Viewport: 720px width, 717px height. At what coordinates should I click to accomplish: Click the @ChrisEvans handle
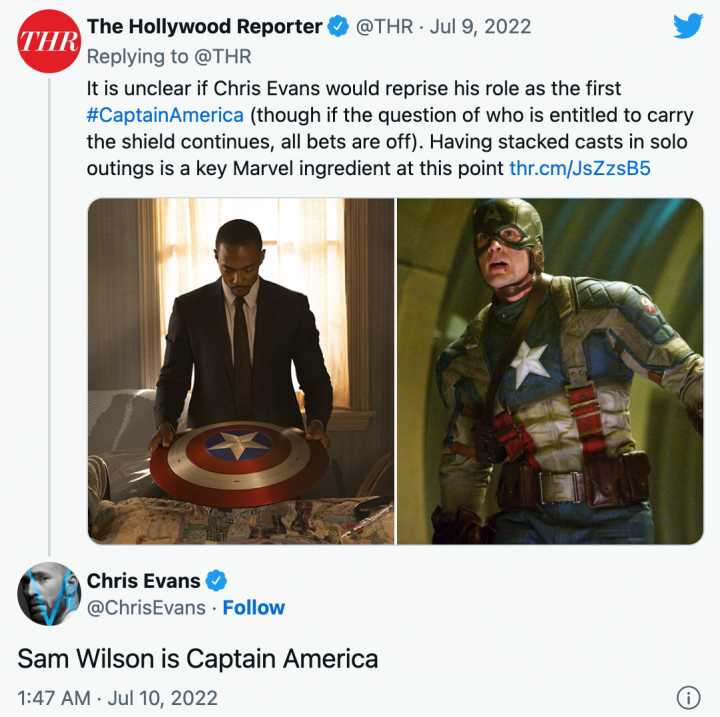tap(146, 608)
